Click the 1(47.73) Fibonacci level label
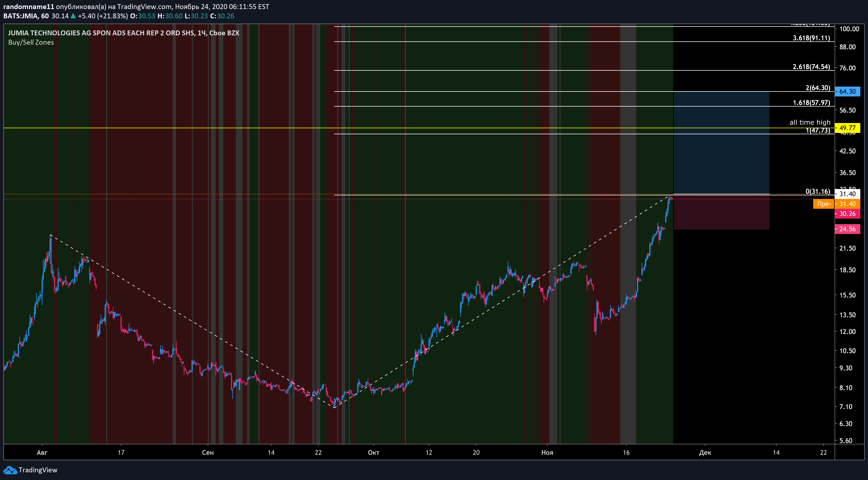This screenshot has height=480, width=868. tap(818, 131)
